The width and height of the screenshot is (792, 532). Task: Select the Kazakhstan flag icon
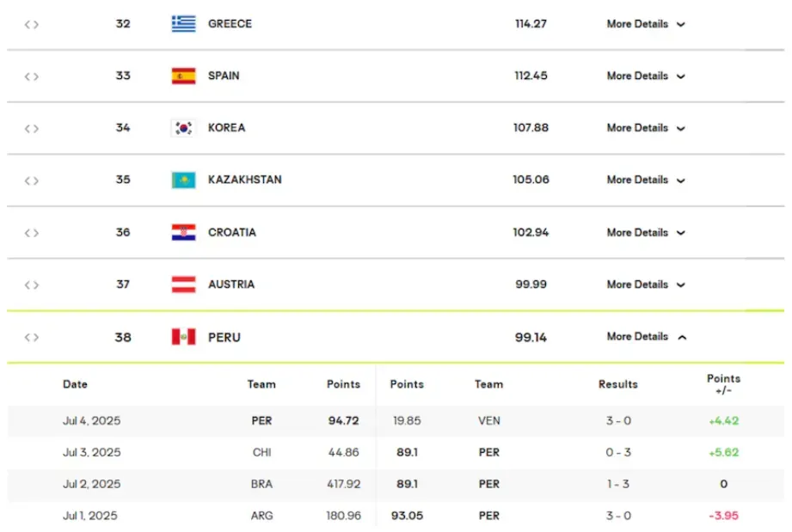183,180
